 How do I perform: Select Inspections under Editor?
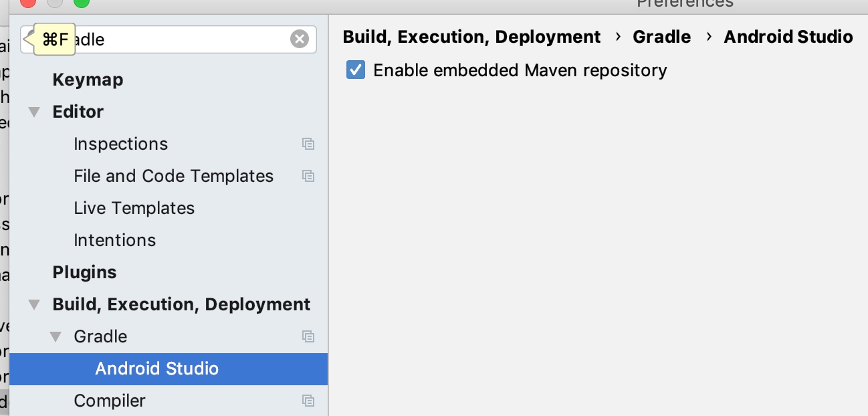pyautogui.click(x=120, y=144)
